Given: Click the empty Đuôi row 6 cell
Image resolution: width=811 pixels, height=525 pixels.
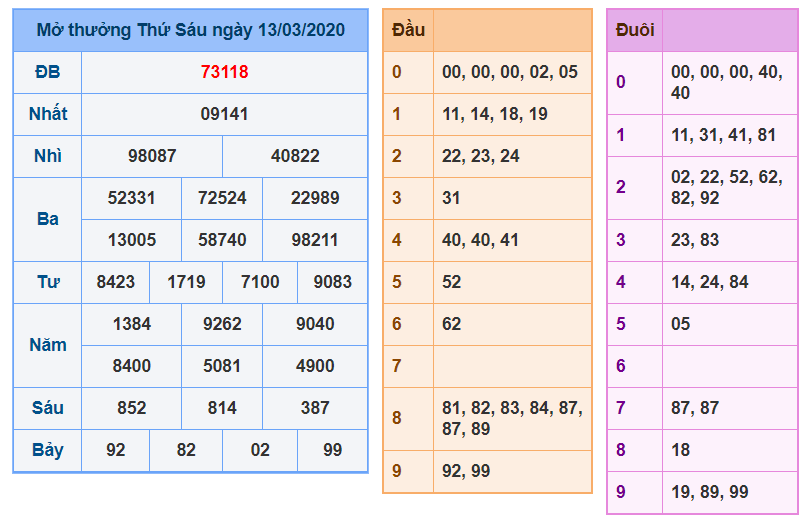Looking at the screenshot, I should pos(729,366).
